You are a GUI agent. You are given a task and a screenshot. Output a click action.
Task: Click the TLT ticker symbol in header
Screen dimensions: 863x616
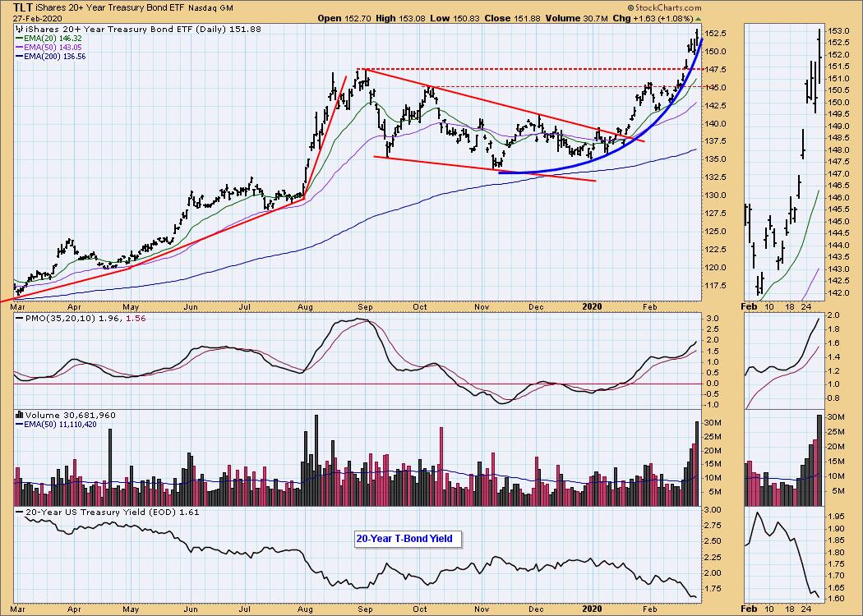[25, 7]
